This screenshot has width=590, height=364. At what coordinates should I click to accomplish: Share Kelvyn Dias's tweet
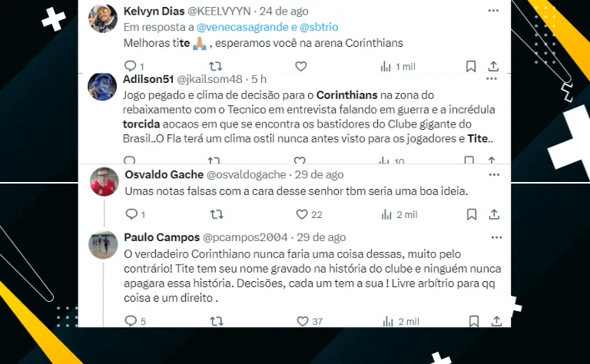[x=493, y=67]
